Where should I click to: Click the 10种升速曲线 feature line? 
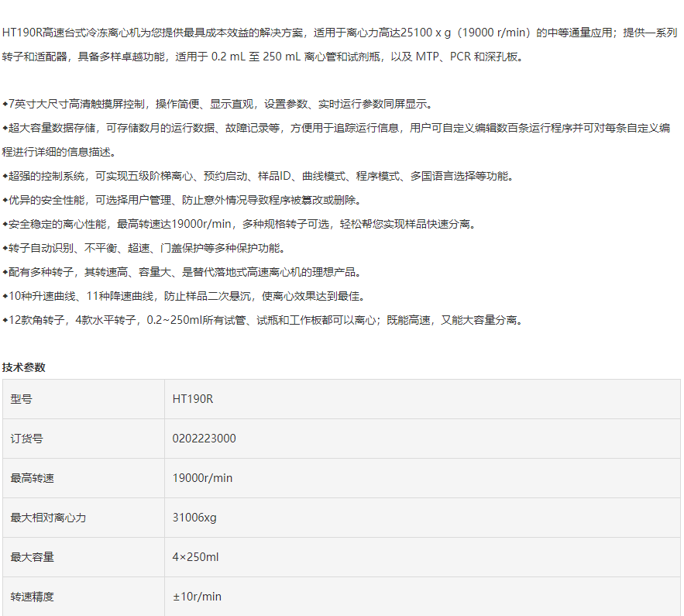point(186,296)
